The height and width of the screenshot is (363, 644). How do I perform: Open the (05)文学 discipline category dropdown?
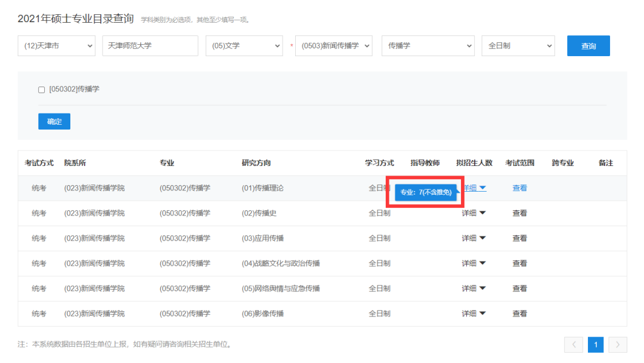pyautogui.click(x=244, y=46)
